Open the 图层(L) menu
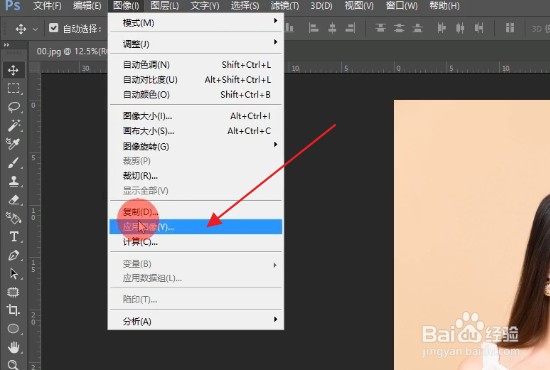This screenshot has width=550, height=370. pos(165,6)
